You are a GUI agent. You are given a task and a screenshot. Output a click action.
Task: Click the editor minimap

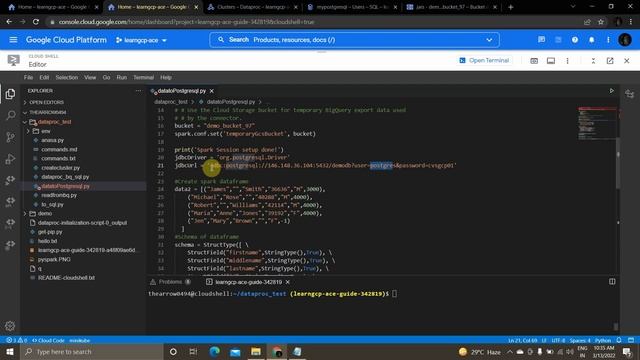[x=597, y=124]
